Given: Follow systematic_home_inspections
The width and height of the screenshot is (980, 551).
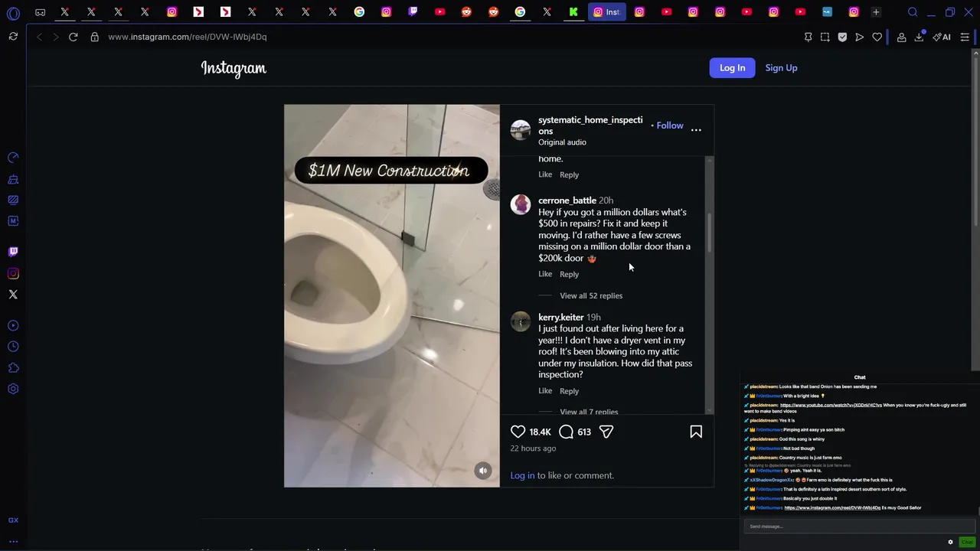Looking at the screenshot, I should tap(670, 126).
